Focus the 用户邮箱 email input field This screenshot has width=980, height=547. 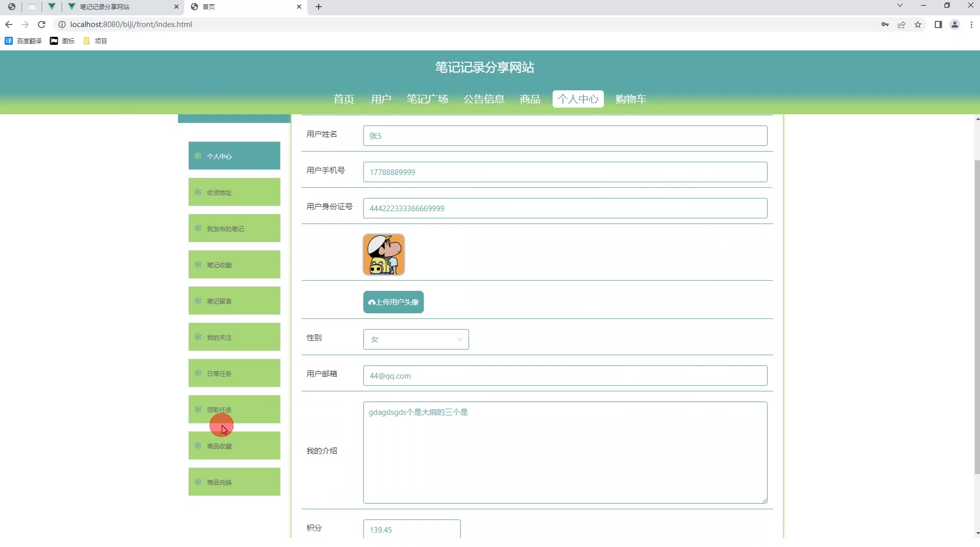[565, 376]
